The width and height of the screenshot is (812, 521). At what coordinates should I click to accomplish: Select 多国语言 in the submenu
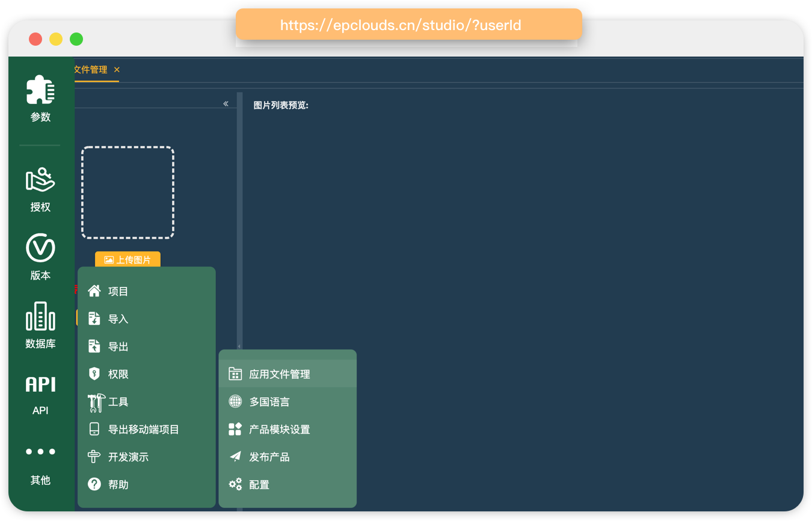tap(288, 402)
